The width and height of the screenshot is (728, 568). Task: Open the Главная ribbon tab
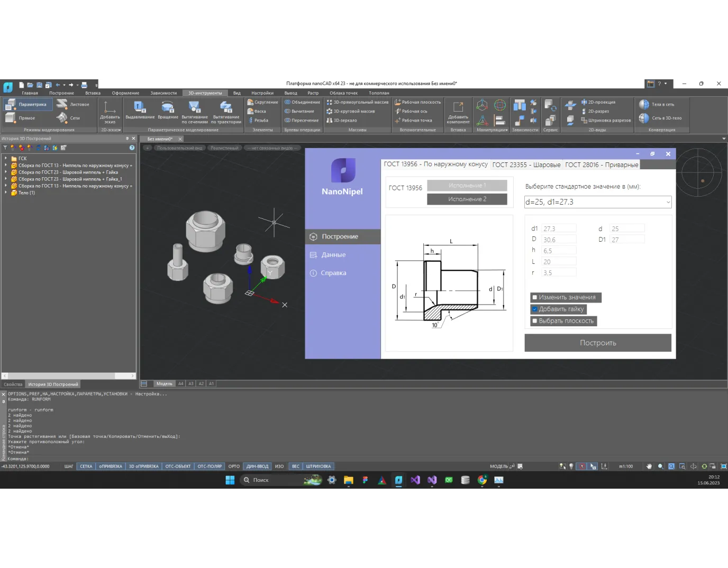(30, 93)
